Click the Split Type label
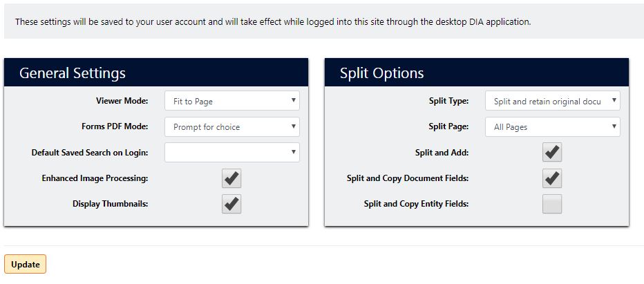 [448, 101]
